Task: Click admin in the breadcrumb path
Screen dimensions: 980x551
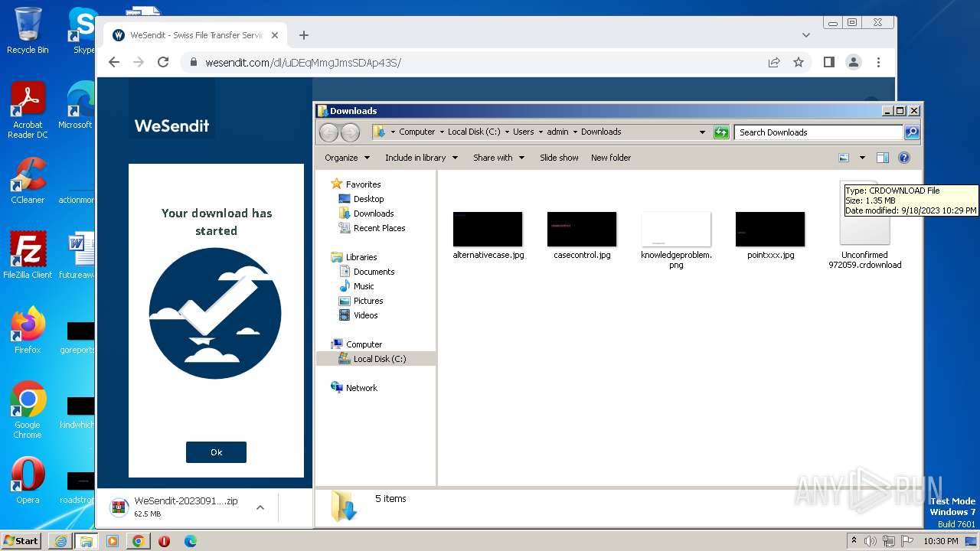Action: pyautogui.click(x=557, y=132)
